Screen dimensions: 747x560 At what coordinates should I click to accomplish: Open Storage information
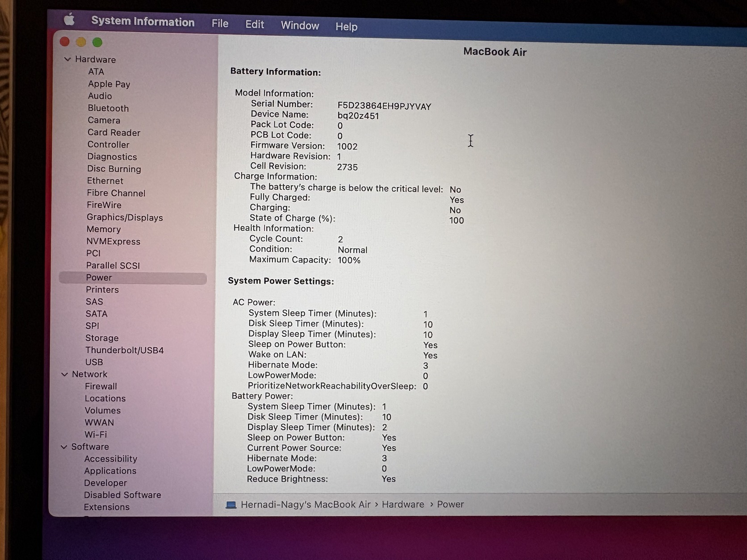coord(102,338)
